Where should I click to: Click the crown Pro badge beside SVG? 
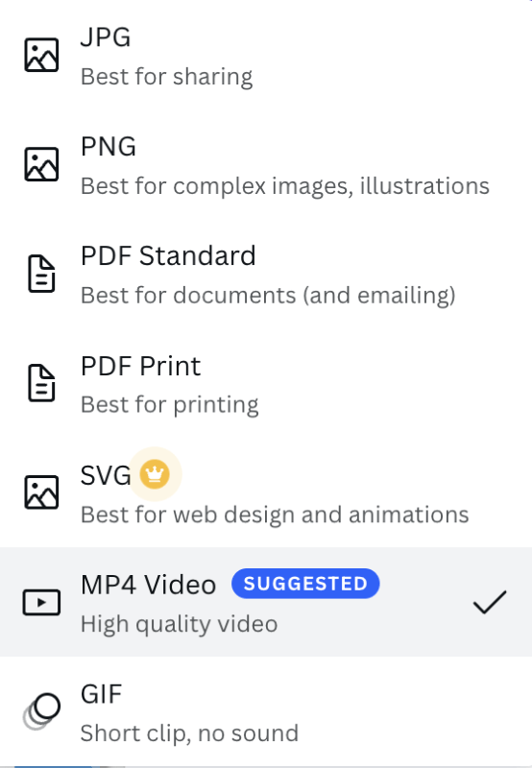[155, 474]
